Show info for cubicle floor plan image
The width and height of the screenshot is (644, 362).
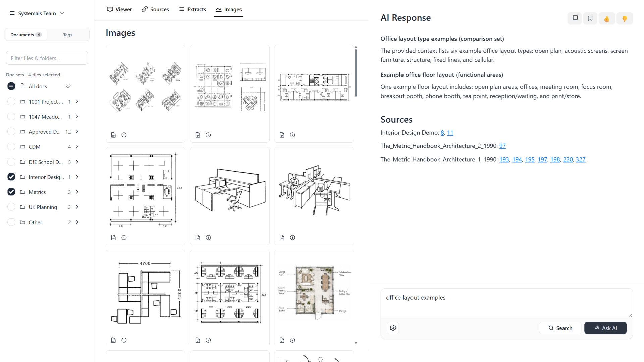[208, 135]
